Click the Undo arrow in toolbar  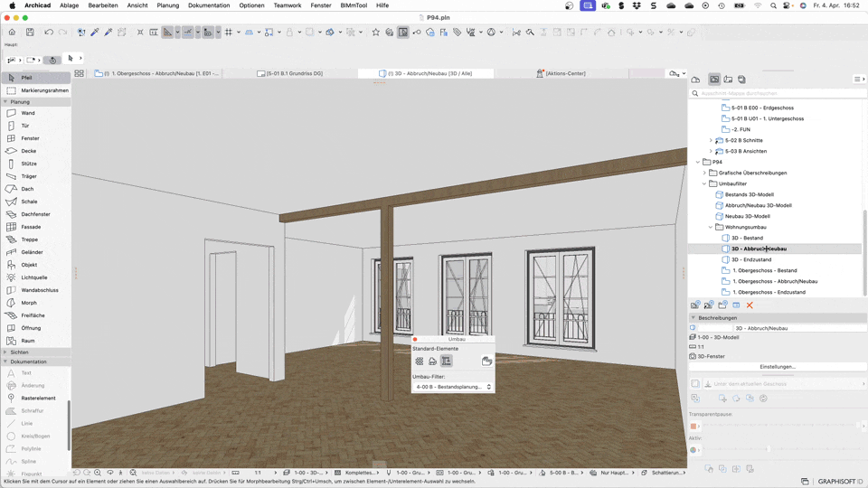(49, 33)
